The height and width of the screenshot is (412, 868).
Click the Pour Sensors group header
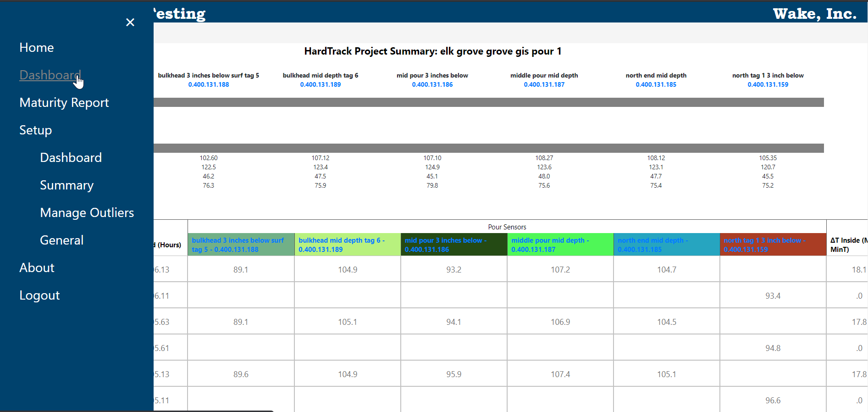click(x=507, y=227)
